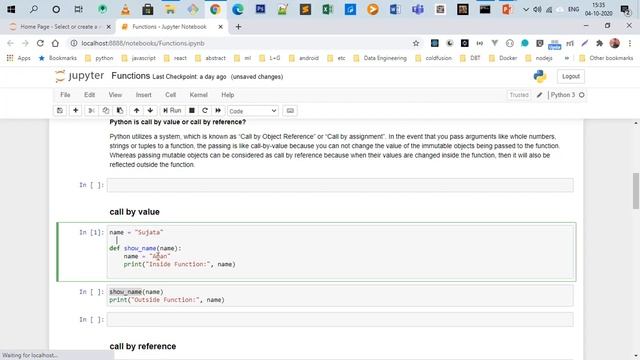Image resolution: width=640 pixels, height=360 pixels.
Task: Open the browser extensions puzzle icon
Action: pos(600,43)
